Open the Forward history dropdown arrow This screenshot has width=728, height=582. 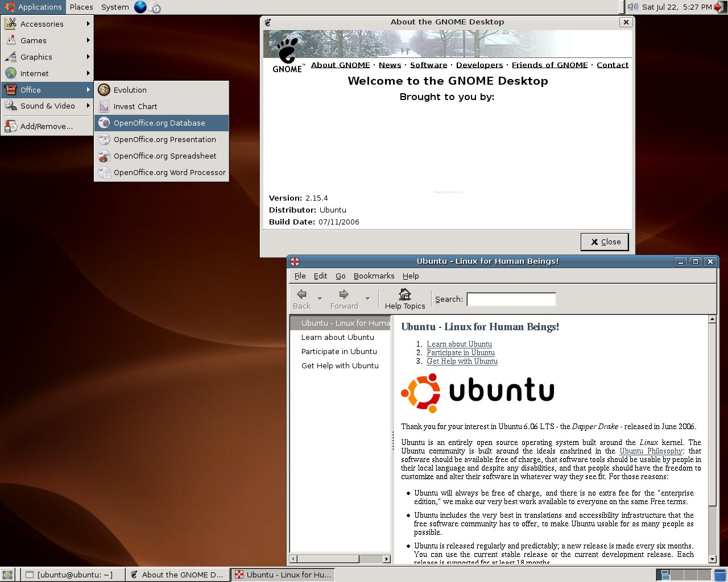coord(367,298)
